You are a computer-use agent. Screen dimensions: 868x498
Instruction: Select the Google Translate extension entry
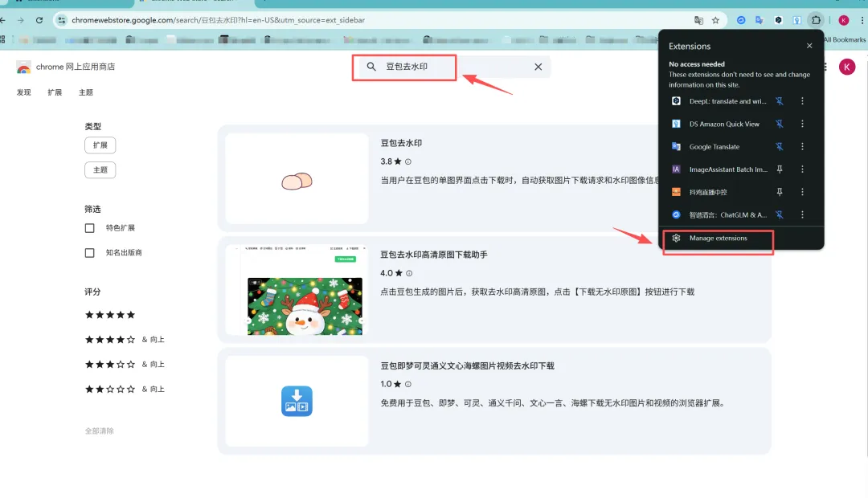714,147
